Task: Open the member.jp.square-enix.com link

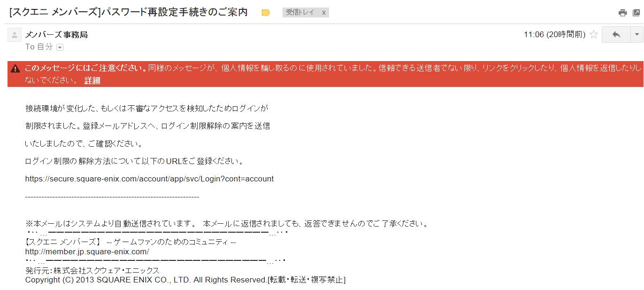Action: click(87, 251)
